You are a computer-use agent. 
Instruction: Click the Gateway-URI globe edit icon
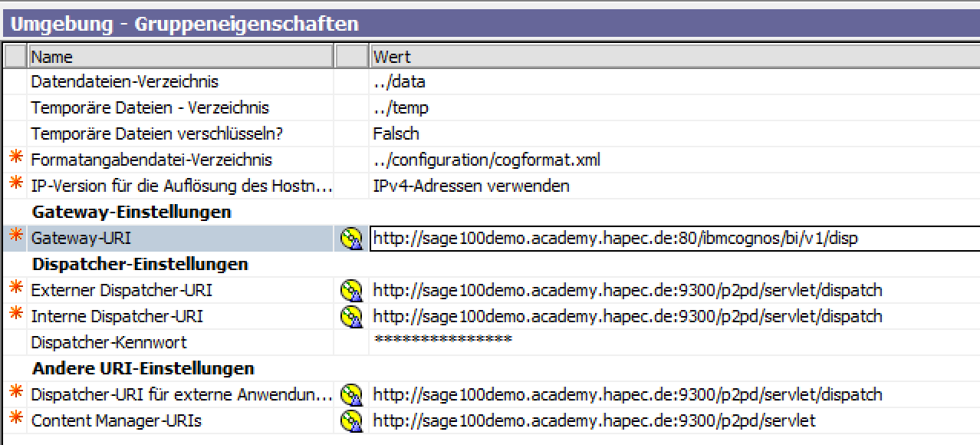point(350,239)
